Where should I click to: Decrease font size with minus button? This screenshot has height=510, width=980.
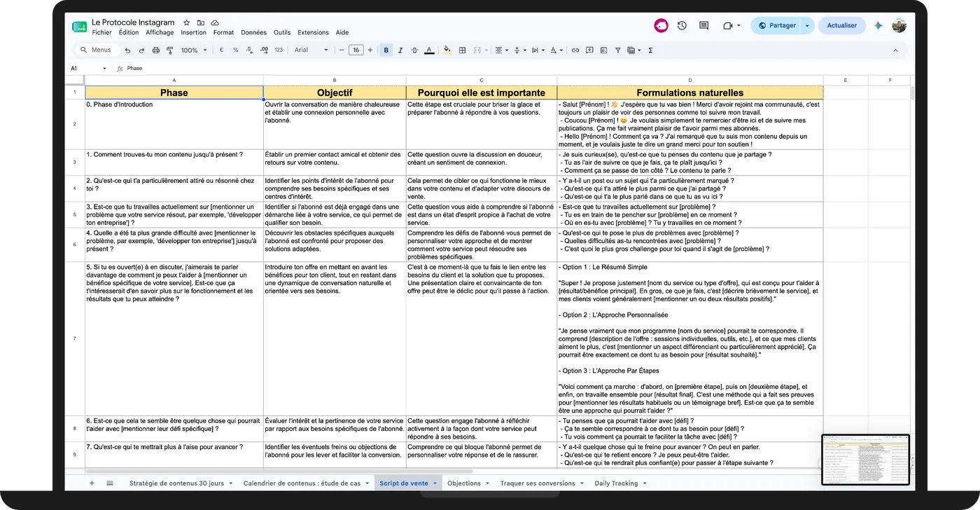342,50
